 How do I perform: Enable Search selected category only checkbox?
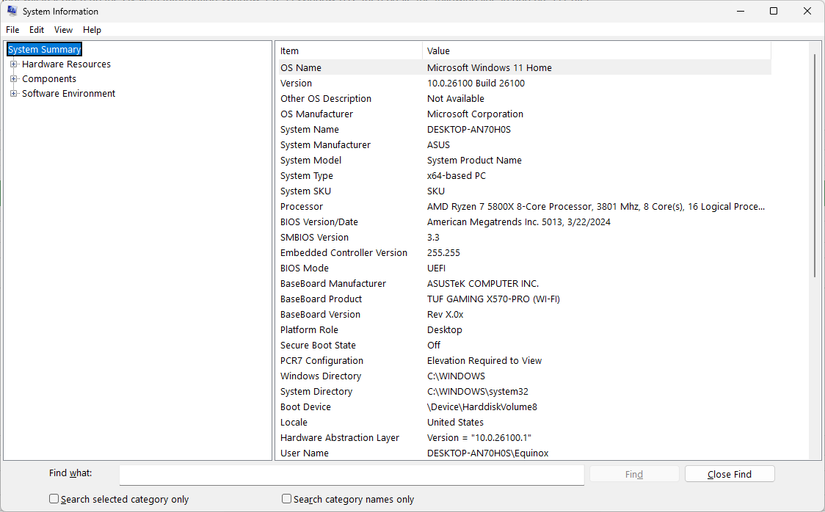pyautogui.click(x=54, y=499)
